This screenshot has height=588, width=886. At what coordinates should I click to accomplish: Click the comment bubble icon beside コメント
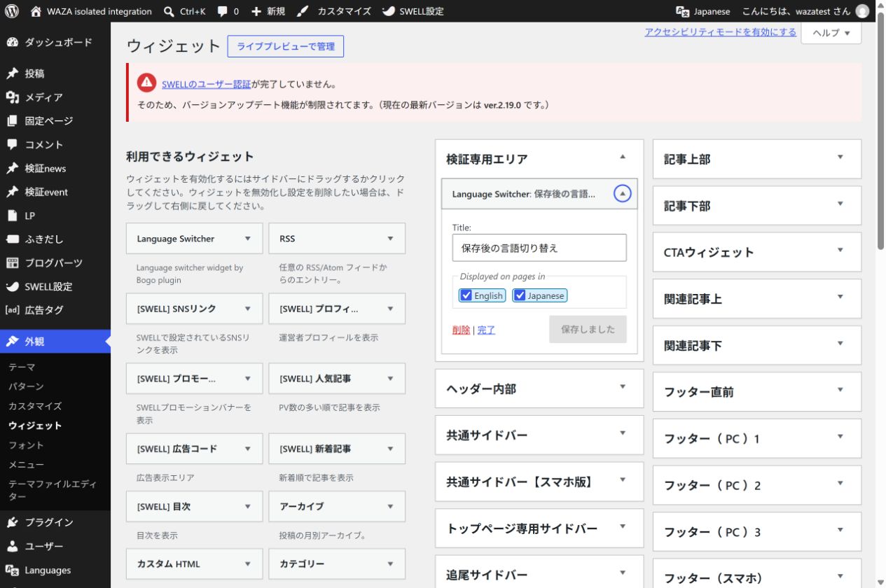12,144
